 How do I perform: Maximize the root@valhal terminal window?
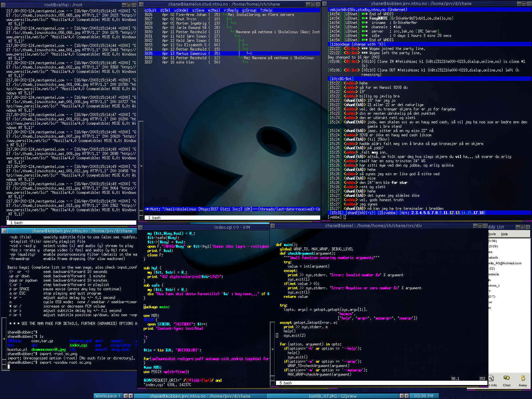coord(129,5)
